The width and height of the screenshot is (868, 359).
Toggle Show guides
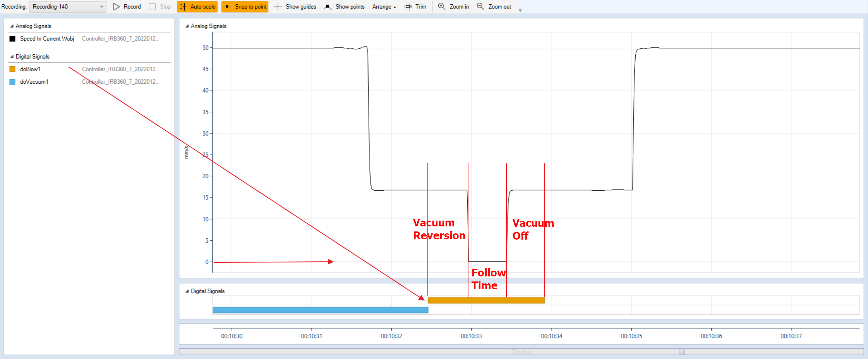pos(295,7)
